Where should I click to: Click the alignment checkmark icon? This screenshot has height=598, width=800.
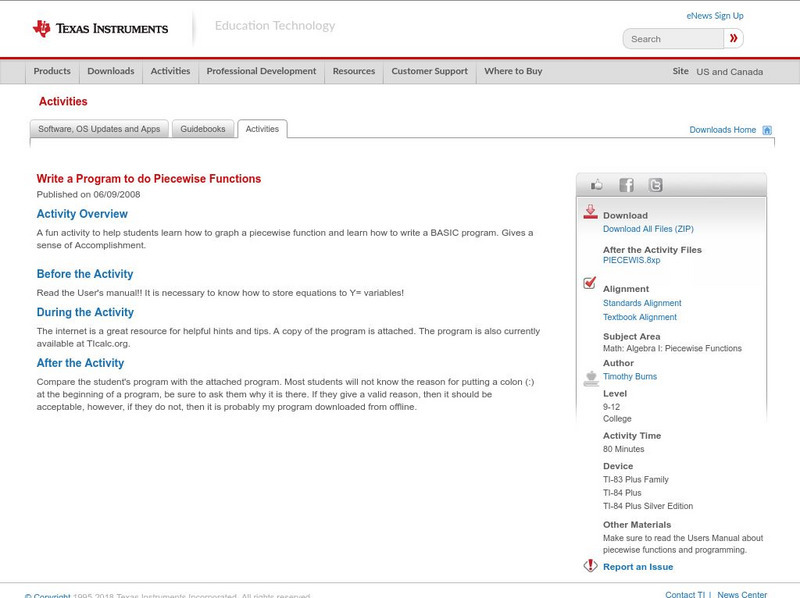590,283
